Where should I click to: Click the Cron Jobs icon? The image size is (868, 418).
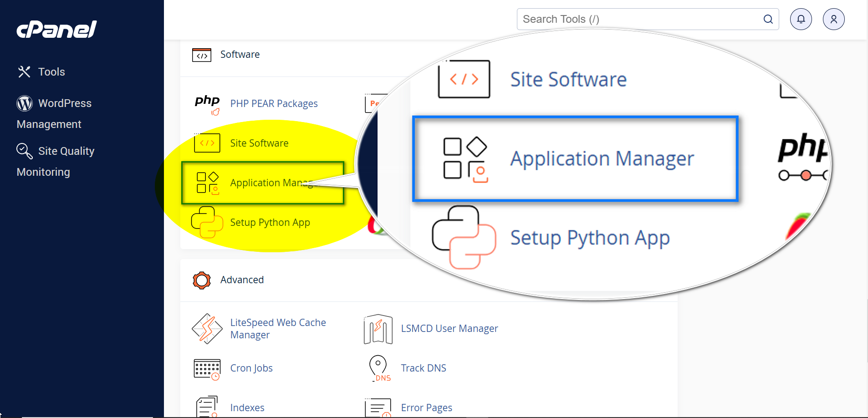tap(207, 368)
